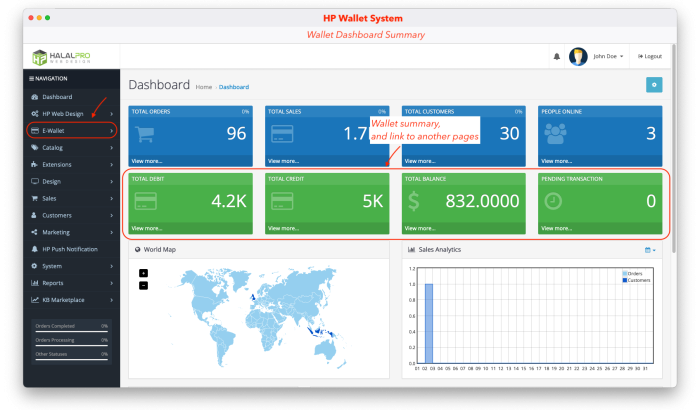Viewport: 700px width, 410px height.
Task: Expand the Catalog sidebar menu
Action: pos(71,147)
